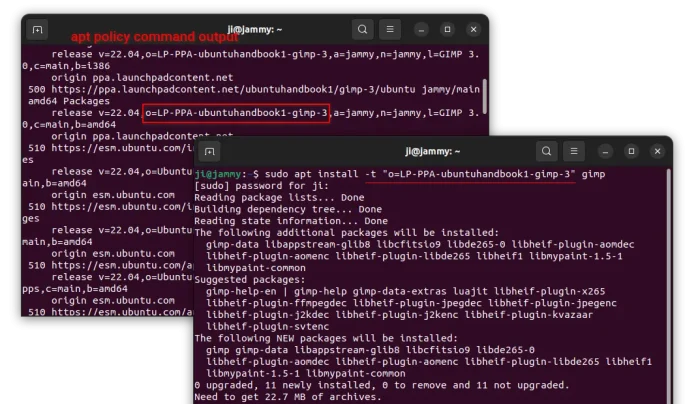700x404 pixels.
Task: Open search in front terminal window
Action: click(x=546, y=151)
